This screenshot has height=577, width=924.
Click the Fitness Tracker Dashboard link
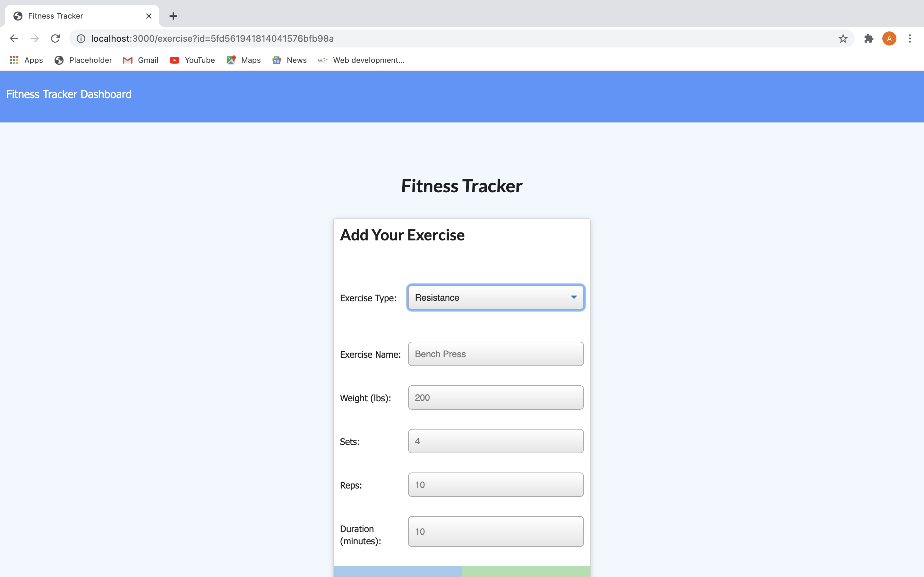click(x=69, y=94)
